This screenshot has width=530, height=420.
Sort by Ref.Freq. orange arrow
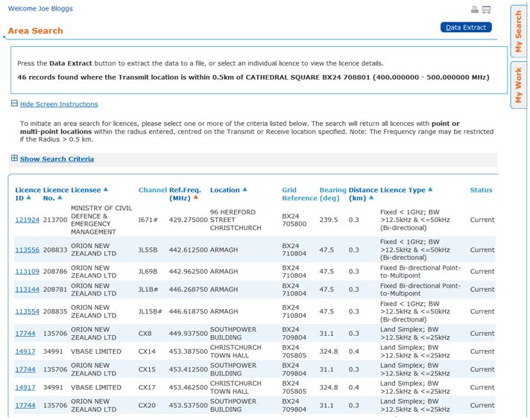coord(195,197)
